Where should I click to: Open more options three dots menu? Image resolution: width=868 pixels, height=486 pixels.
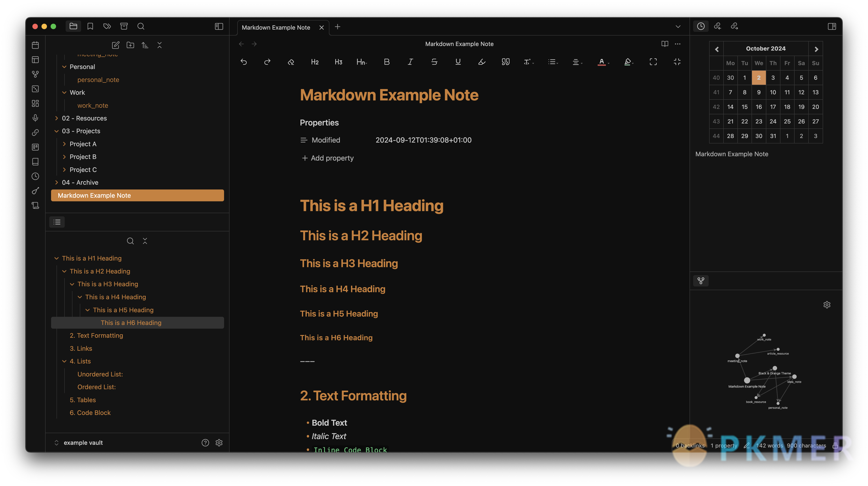pyautogui.click(x=678, y=44)
